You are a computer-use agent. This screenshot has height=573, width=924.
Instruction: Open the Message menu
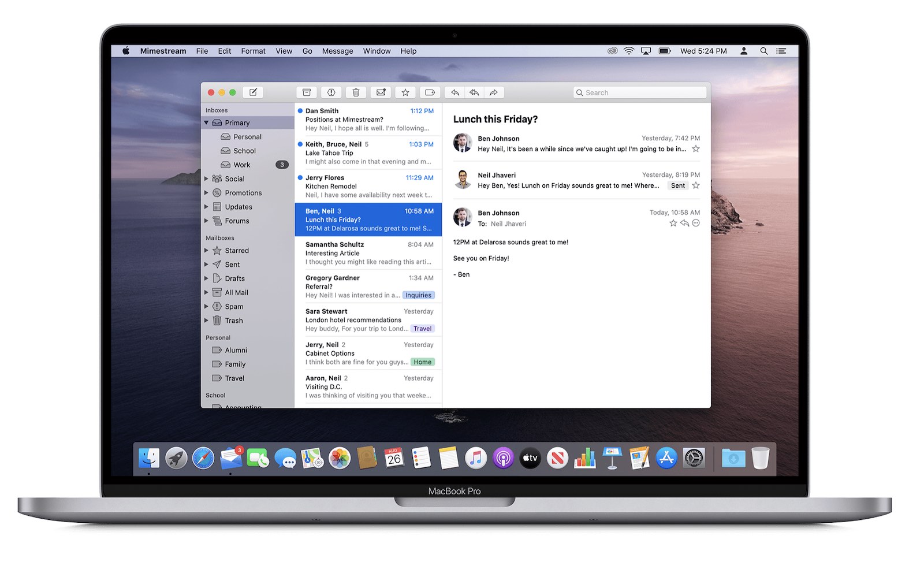(x=338, y=51)
